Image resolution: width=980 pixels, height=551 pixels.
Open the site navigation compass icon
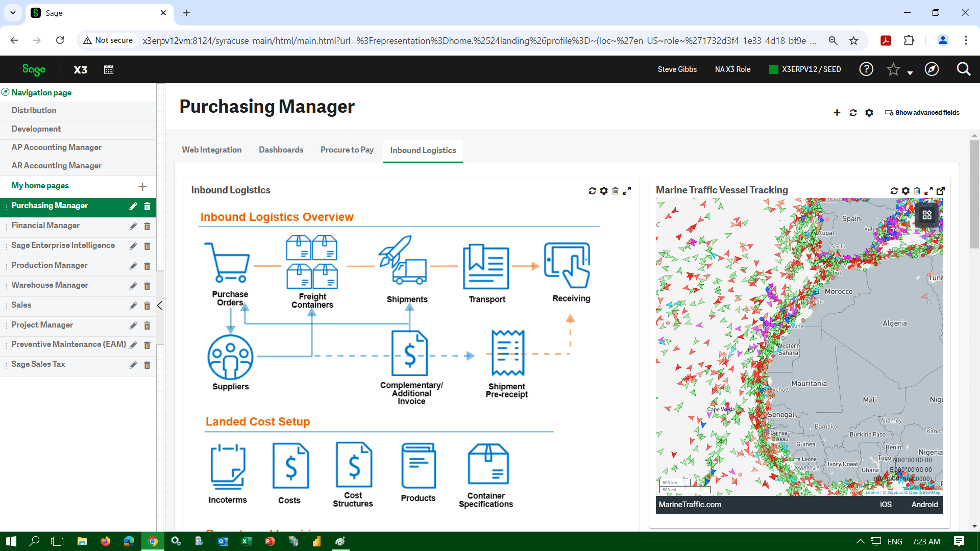[x=932, y=69]
